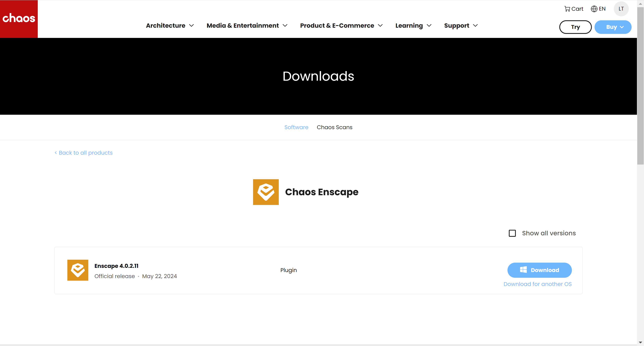Expand the Support menu
The height and width of the screenshot is (346, 644).
(461, 25)
